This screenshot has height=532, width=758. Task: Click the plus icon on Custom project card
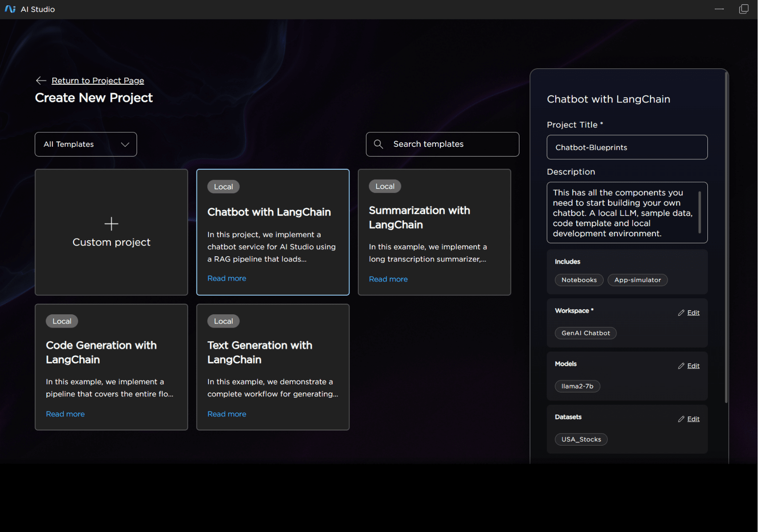coord(111,224)
